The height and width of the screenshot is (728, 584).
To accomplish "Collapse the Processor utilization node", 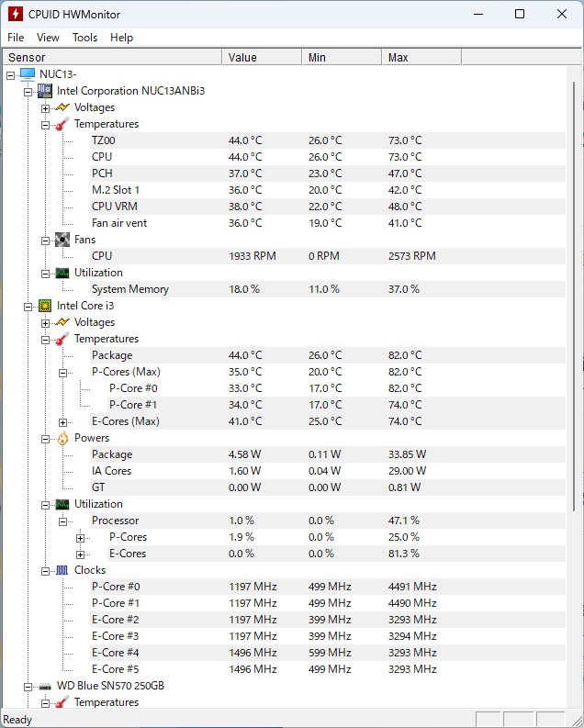I will coord(62,521).
